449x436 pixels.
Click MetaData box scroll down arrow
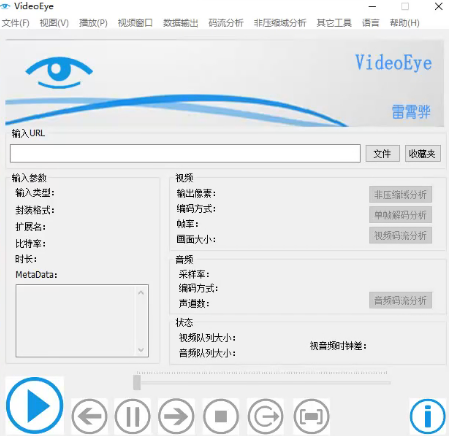point(141,350)
